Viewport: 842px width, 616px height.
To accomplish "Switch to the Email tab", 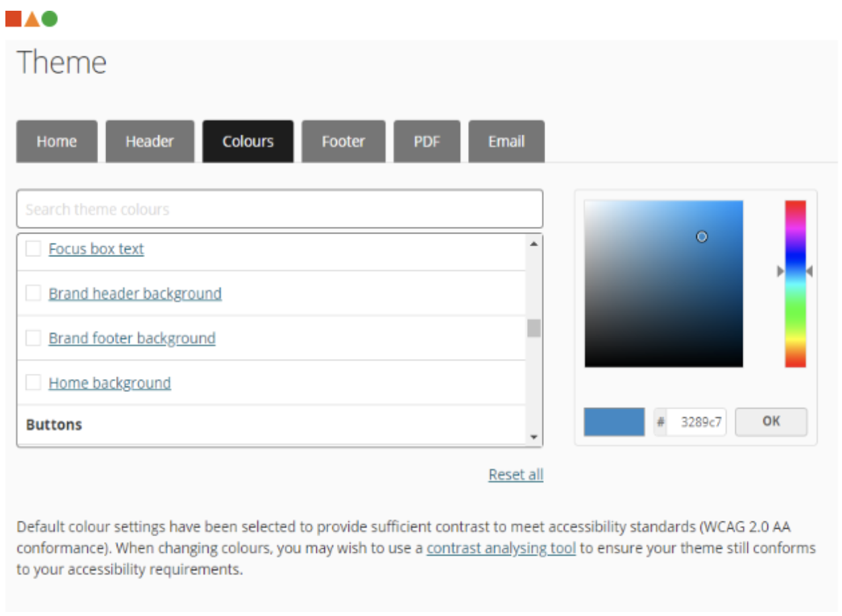I will [x=506, y=141].
